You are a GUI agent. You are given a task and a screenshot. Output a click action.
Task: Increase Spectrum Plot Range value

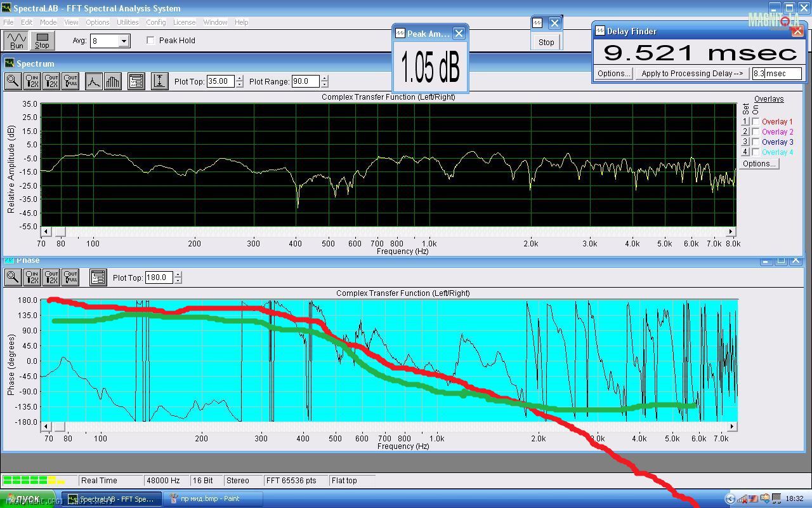[x=324, y=78]
